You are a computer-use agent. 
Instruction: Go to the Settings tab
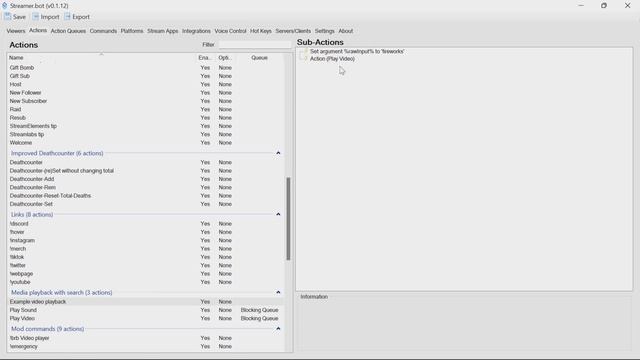pyautogui.click(x=324, y=31)
